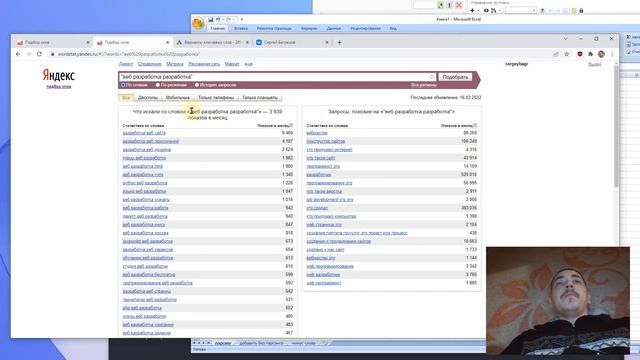This screenshot has width=640, height=360.
Task: Clear the Wordstat search field
Action: tap(431, 77)
